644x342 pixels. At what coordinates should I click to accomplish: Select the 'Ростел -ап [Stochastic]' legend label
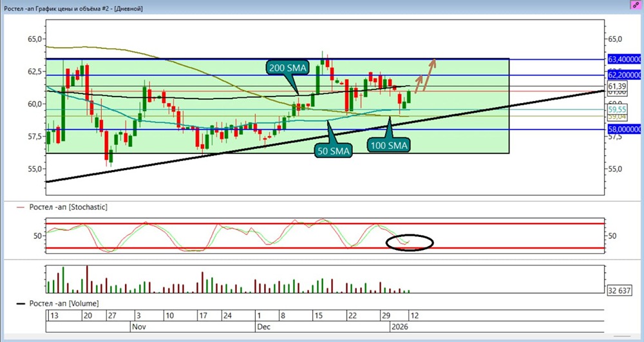tap(68, 207)
